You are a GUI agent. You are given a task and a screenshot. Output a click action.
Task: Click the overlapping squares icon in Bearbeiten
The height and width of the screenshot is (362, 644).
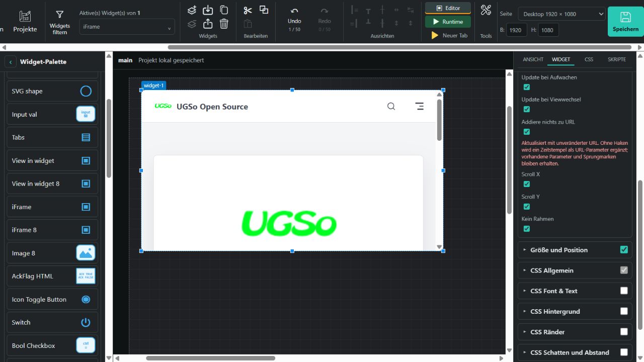click(264, 10)
